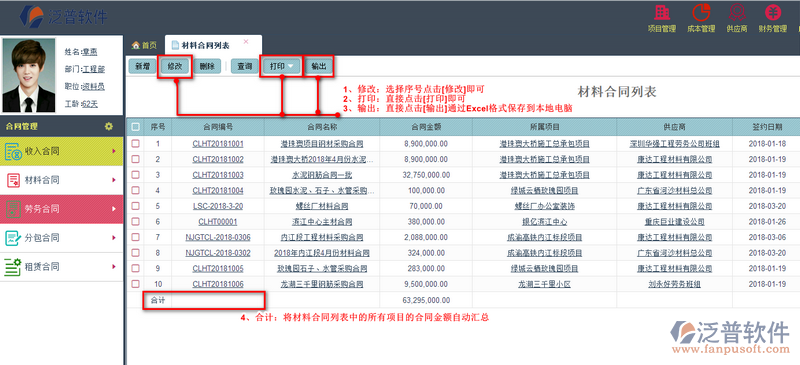This screenshot has width=800, height=365.
Task: Open supplier link 深圳华强工程劳务公司班组
Action: 674,144
